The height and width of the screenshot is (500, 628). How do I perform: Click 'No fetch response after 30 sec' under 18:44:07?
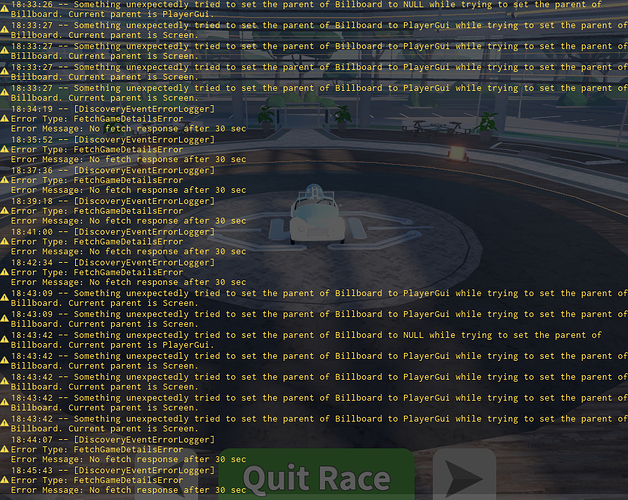pyautogui.click(x=168, y=460)
